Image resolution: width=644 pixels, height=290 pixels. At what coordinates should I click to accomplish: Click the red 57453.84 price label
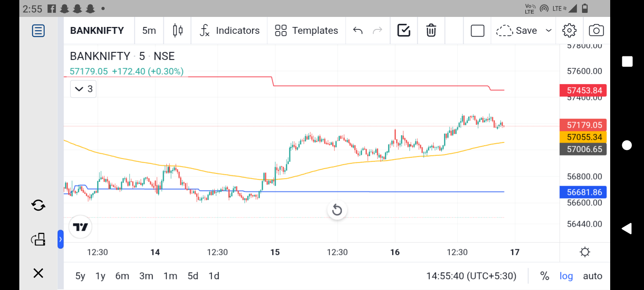click(583, 90)
